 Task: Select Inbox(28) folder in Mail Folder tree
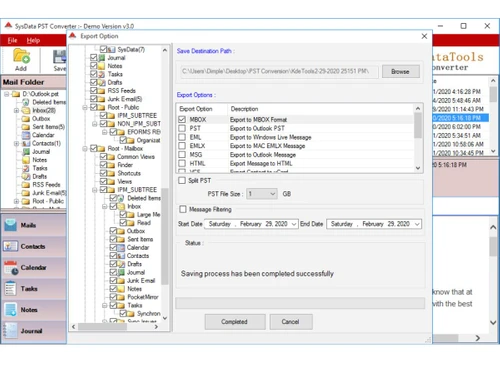tap(44, 110)
